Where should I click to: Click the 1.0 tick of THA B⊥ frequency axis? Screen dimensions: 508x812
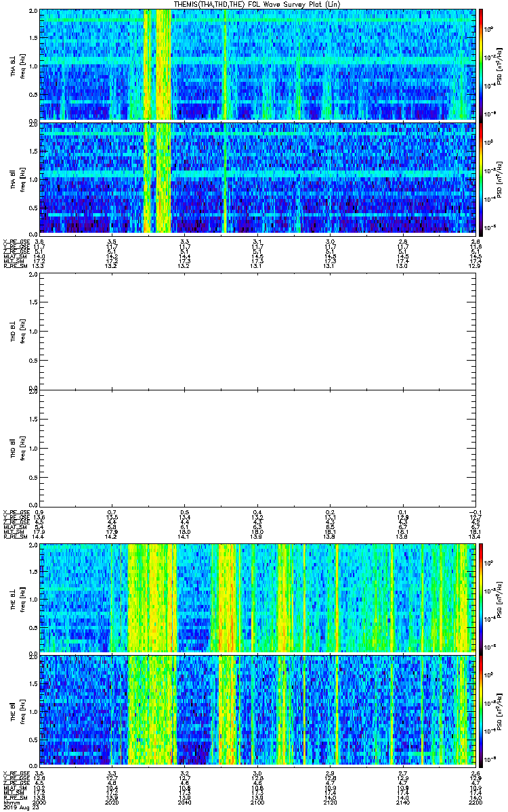point(33,65)
